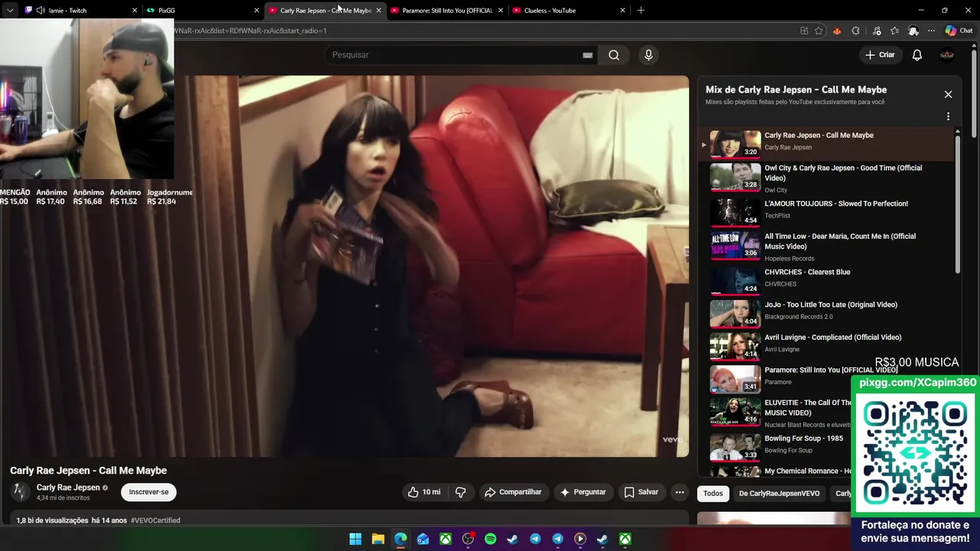Open the Edge profile avatar

[x=913, y=31]
